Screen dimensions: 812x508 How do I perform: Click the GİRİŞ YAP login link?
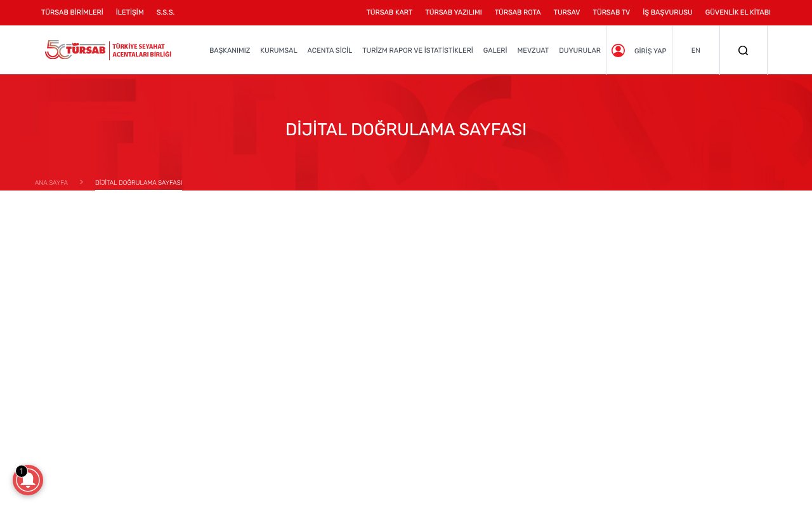click(650, 51)
